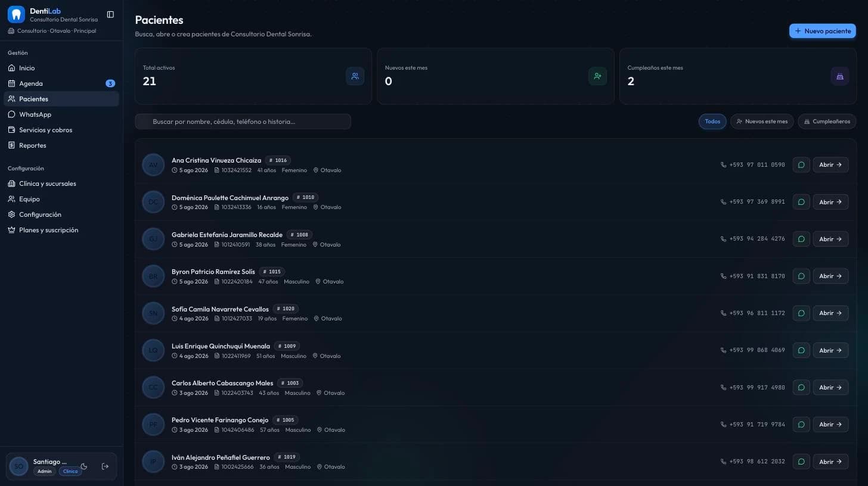Click the logout icon beside the user profile
Viewport: 868px width, 486px height.
coord(105,466)
